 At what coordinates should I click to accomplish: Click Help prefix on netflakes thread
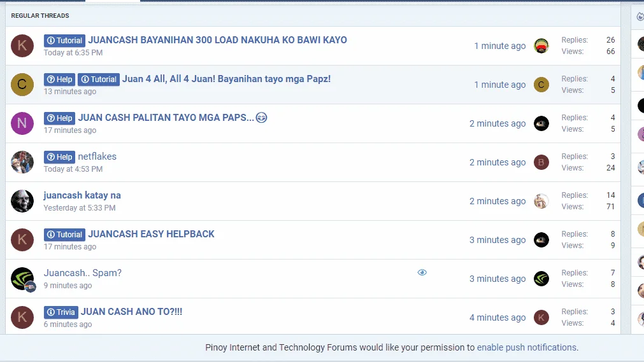(x=59, y=157)
